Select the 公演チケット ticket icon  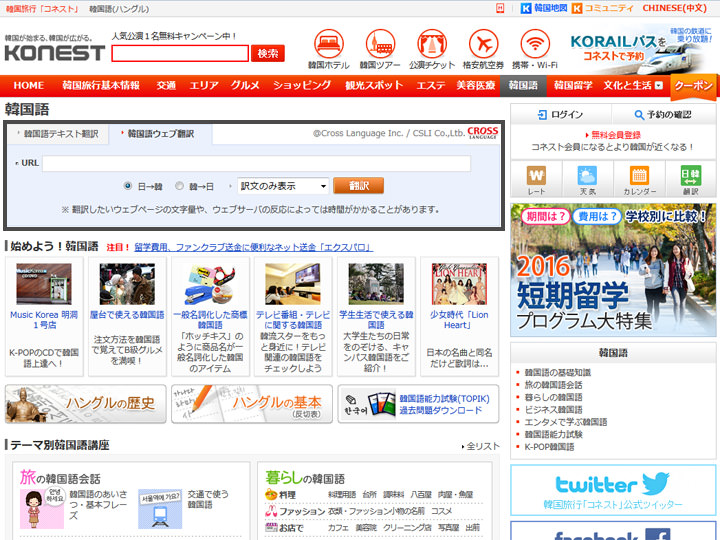click(x=432, y=44)
